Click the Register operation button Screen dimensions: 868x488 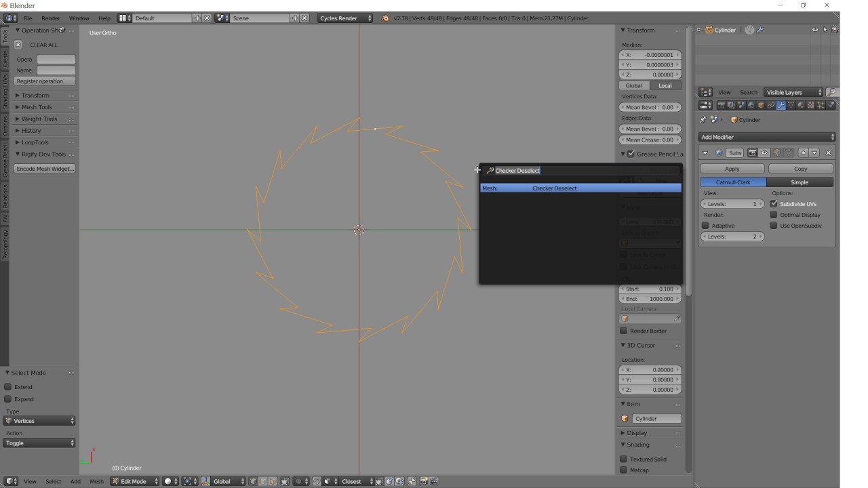point(44,81)
